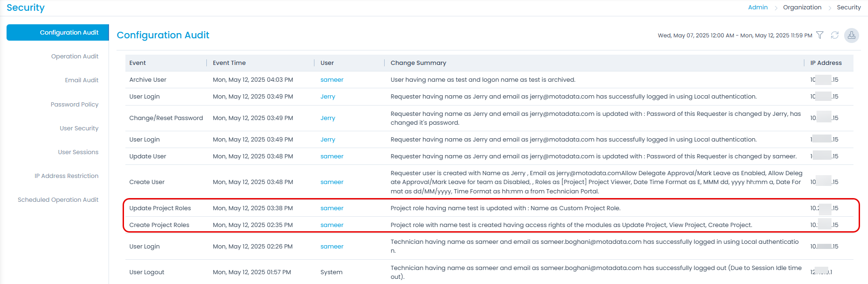
Task: Select the IP Address column header
Action: pos(826,63)
